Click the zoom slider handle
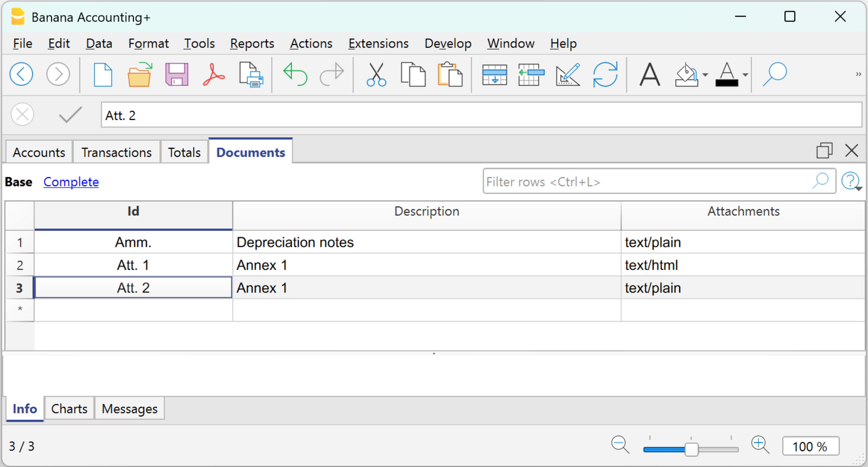Viewport: 868px width, 467px height. (691, 449)
